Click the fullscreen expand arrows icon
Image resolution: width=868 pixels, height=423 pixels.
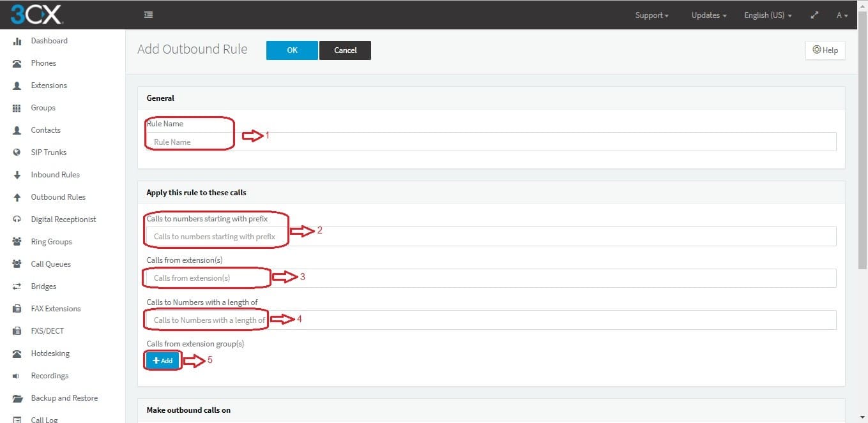coord(814,15)
